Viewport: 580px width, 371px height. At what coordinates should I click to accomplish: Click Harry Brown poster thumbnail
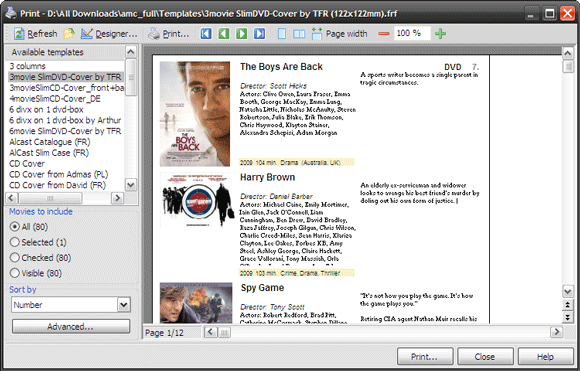pos(198,200)
